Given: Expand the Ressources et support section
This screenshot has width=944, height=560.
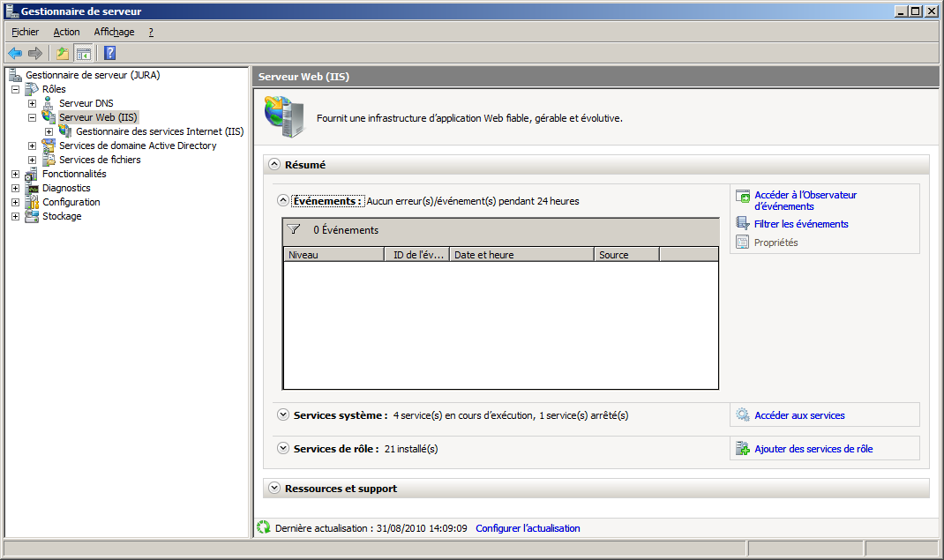Looking at the screenshot, I should click(274, 488).
